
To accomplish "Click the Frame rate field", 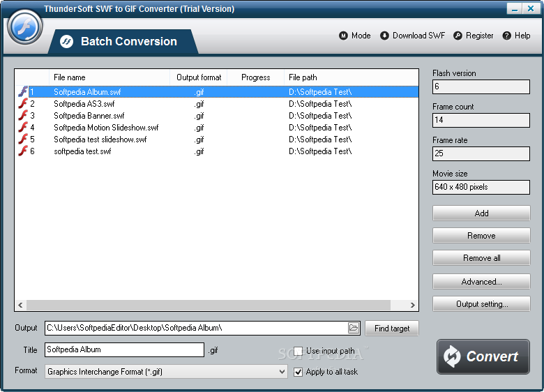I will click(x=481, y=153).
